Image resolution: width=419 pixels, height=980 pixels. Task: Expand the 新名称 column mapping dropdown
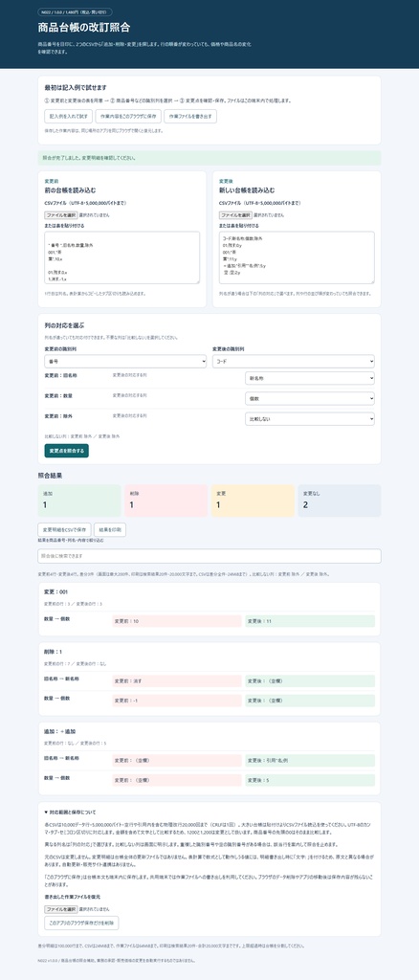tap(310, 378)
